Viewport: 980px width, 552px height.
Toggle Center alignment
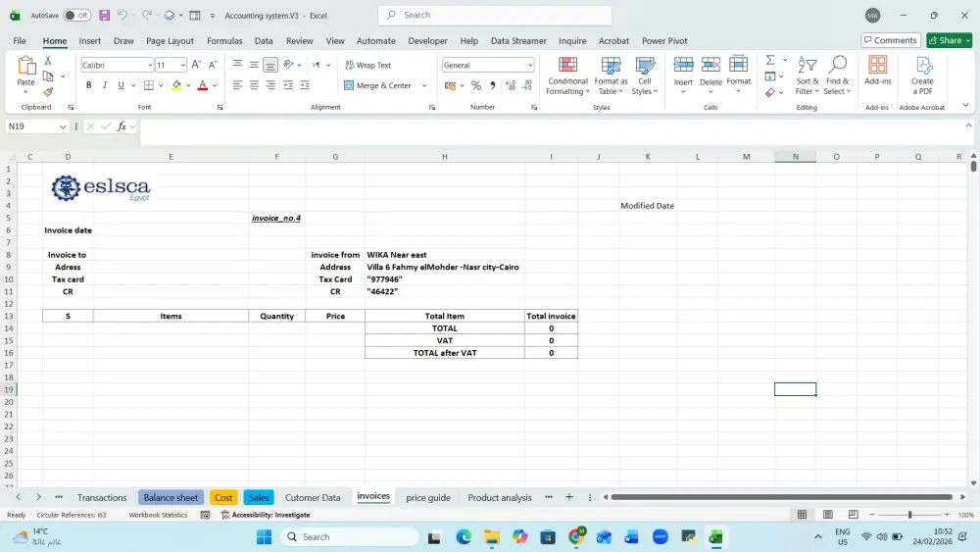coord(254,85)
